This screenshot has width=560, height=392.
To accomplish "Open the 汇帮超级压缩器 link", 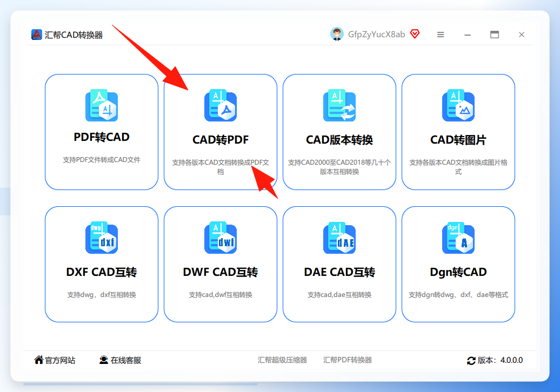I will pyautogui.click(x=282, y=360).
